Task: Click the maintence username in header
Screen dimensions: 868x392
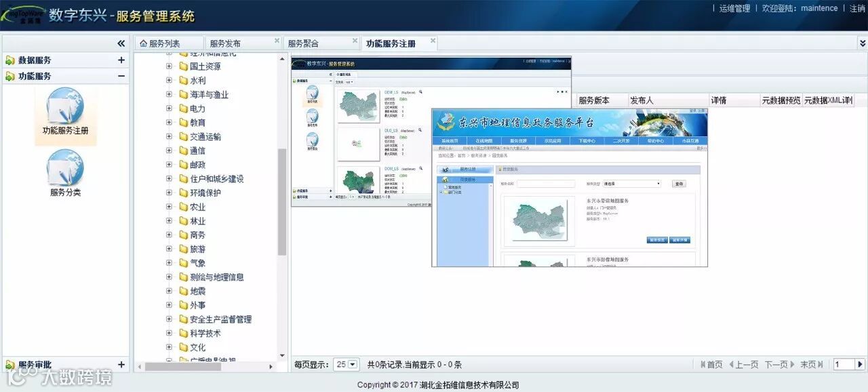Action: (819, 9)
